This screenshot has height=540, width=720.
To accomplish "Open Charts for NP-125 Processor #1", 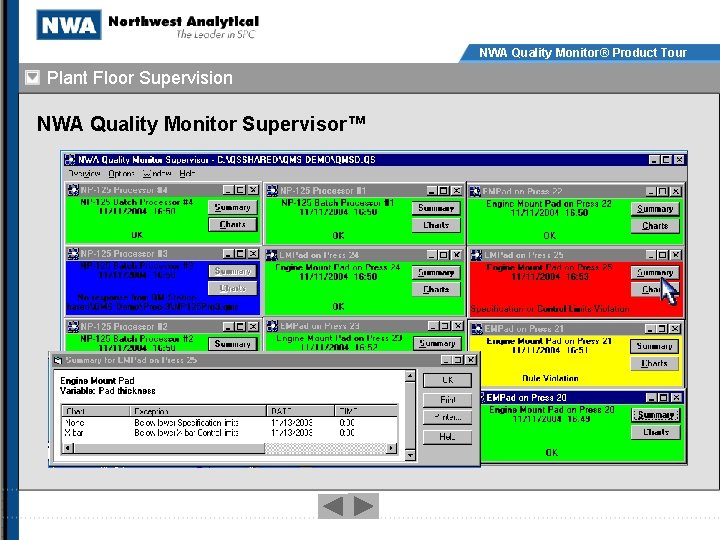I will pos(436,225).
